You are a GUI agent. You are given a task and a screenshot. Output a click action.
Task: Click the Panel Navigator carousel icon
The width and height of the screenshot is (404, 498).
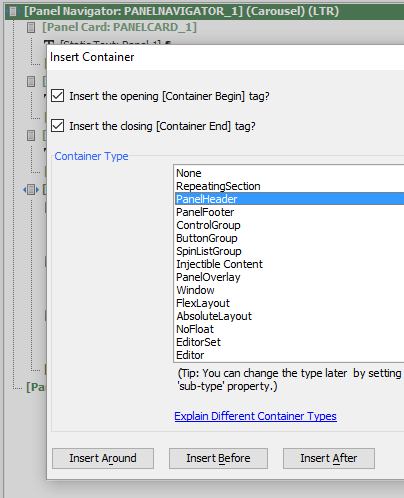pos(13,12)
